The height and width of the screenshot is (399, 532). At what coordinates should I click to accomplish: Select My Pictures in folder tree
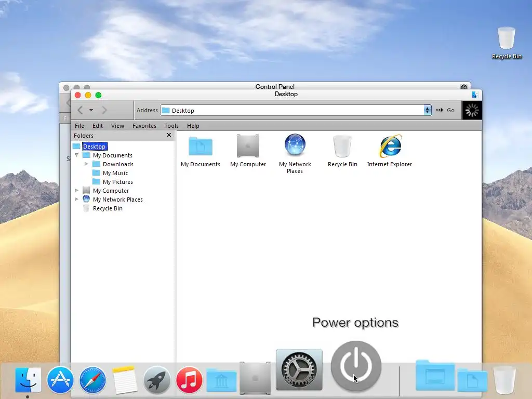coord(118,181)
